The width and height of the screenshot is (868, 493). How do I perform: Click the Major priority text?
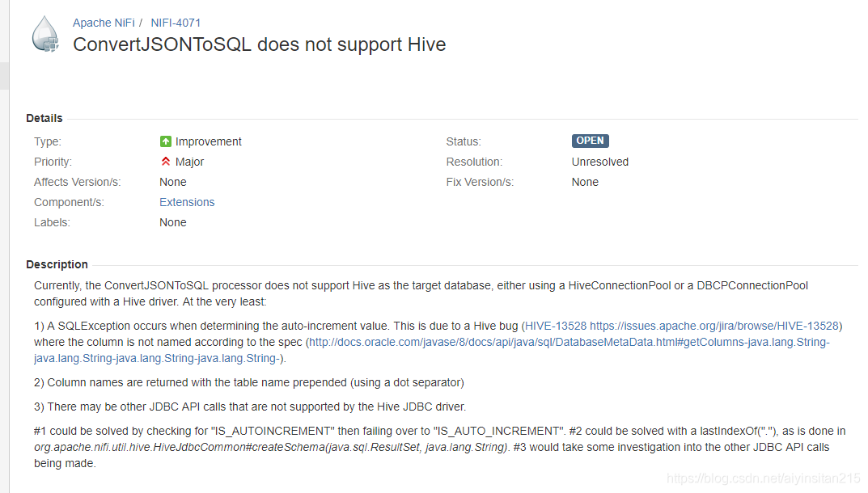coord(189,162)
